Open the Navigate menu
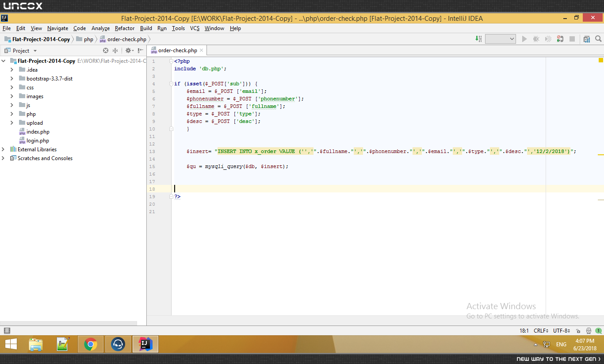The image size is (604, 364). click(58, 28)
